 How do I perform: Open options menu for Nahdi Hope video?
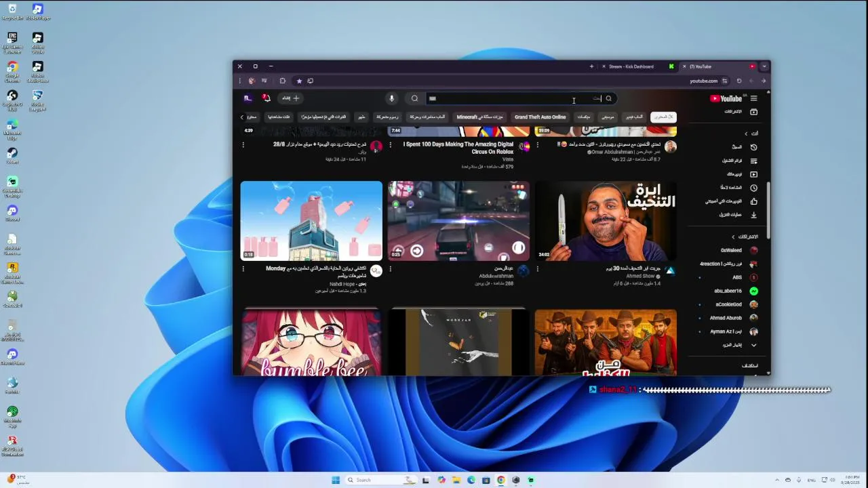(x=243, y=269)
